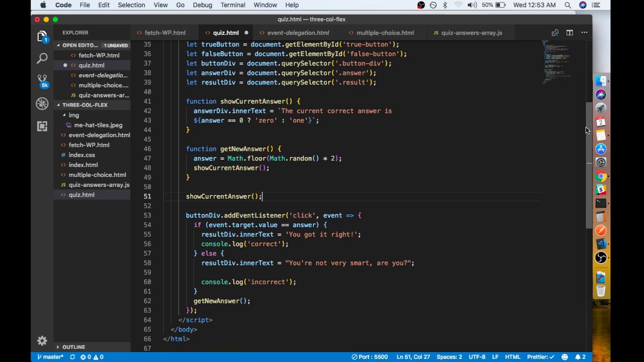Screen dimensions: 644x362
Task: Click the master* branch in status bar
Action: pyautogui.click(x=50, y=357)
